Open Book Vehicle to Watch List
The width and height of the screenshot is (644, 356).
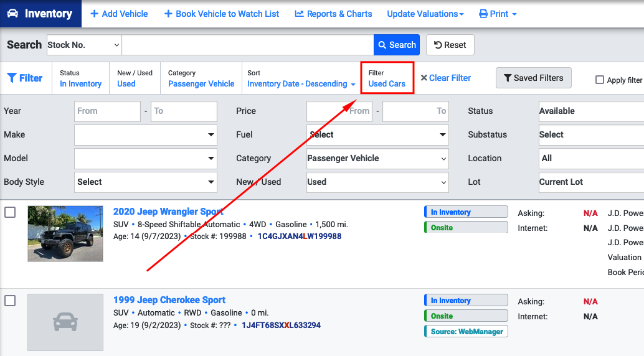[222, 14]
